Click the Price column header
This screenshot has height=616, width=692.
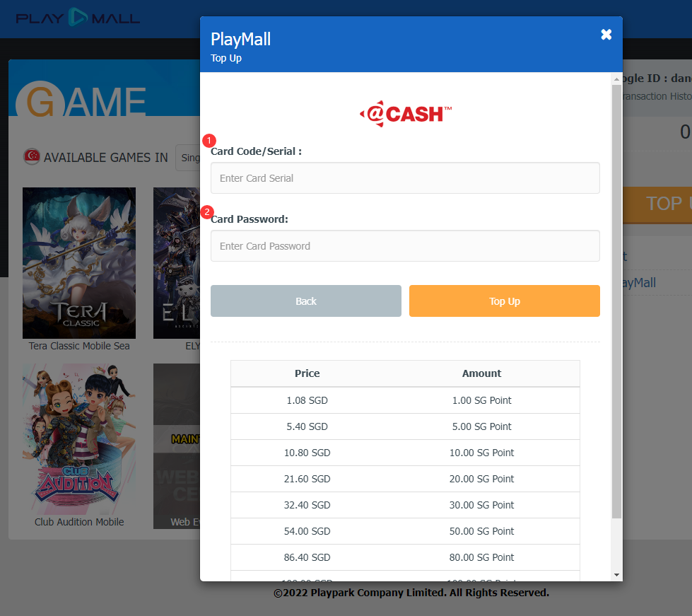tap(307, 373)
